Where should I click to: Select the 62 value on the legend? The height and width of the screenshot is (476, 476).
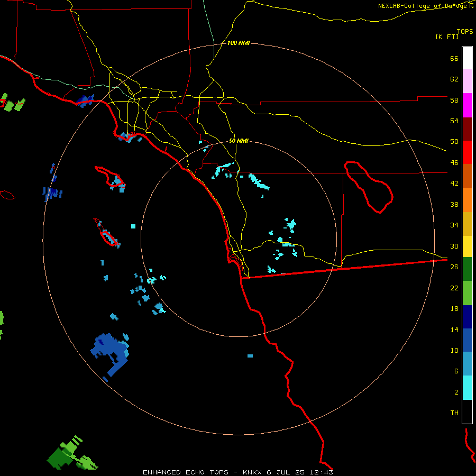click(454, 79)
